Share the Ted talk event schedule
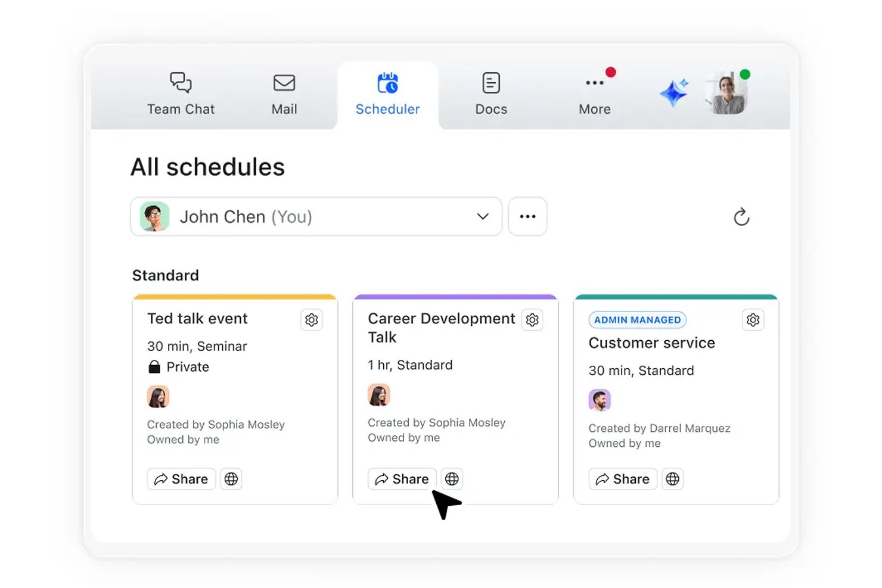 (181, 479)
